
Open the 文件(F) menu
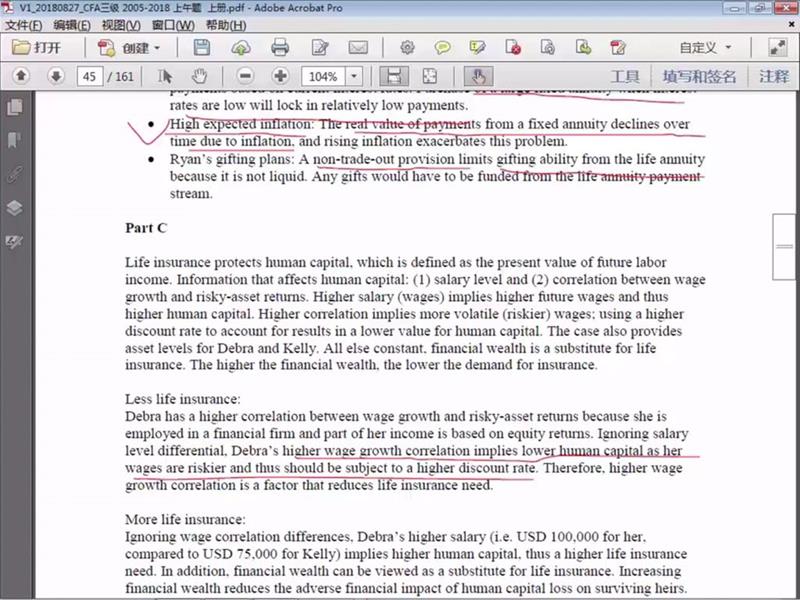[24, 24]
